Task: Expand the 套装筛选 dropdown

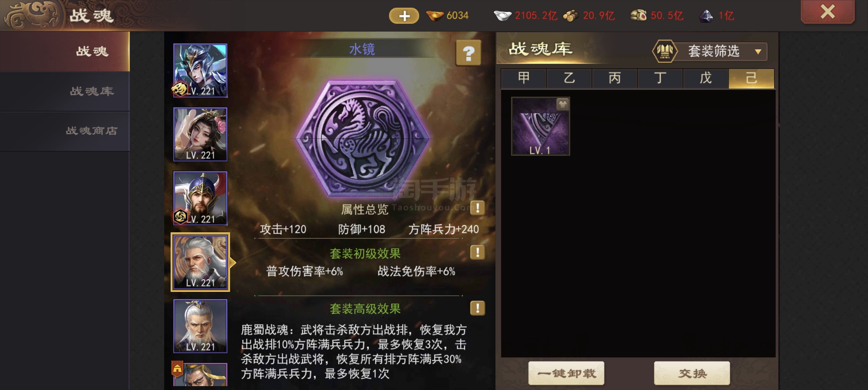Action: point(721,52)
